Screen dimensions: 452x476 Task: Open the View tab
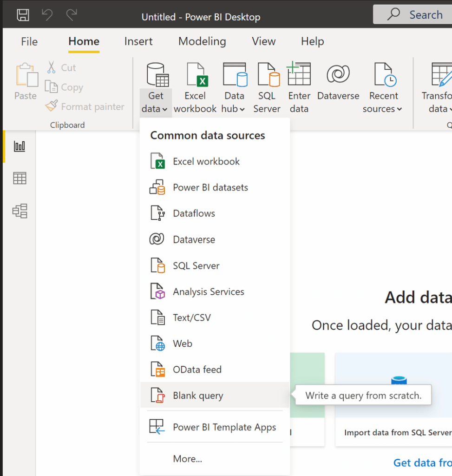263,41
